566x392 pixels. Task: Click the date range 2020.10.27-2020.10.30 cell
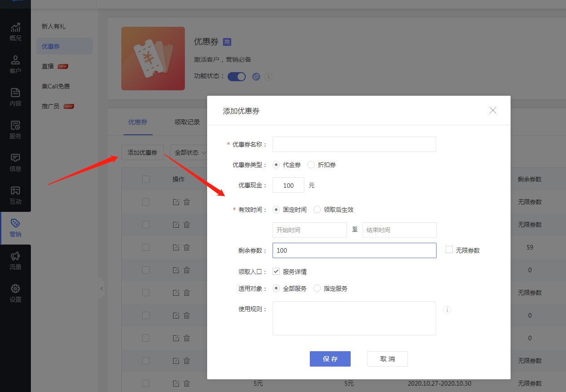point(439,383)
